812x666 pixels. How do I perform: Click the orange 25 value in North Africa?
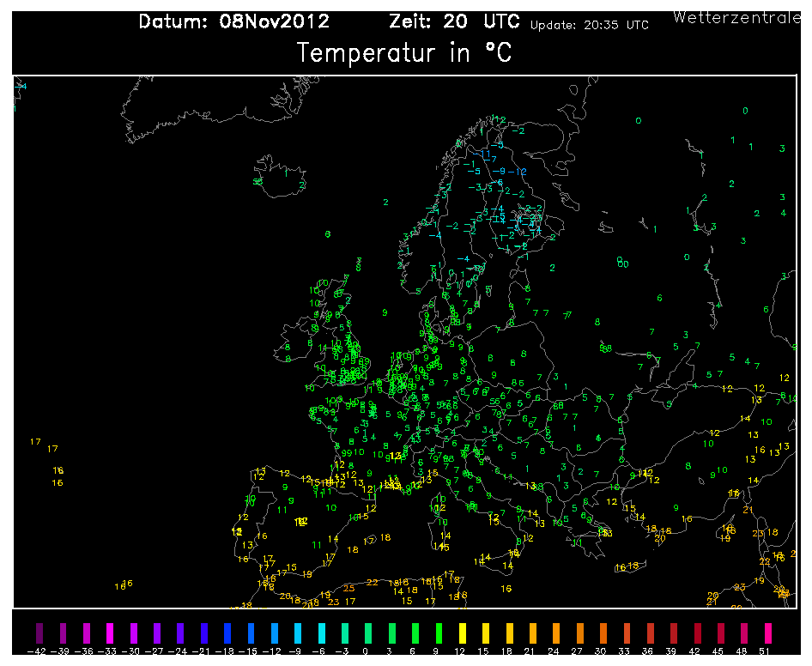click(349, 588)
